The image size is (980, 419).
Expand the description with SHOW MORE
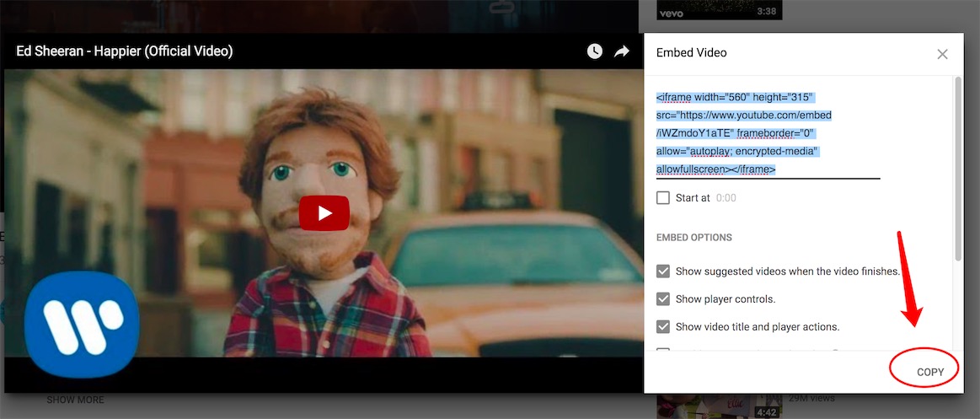pyautogui.click(x=75, y=400)
